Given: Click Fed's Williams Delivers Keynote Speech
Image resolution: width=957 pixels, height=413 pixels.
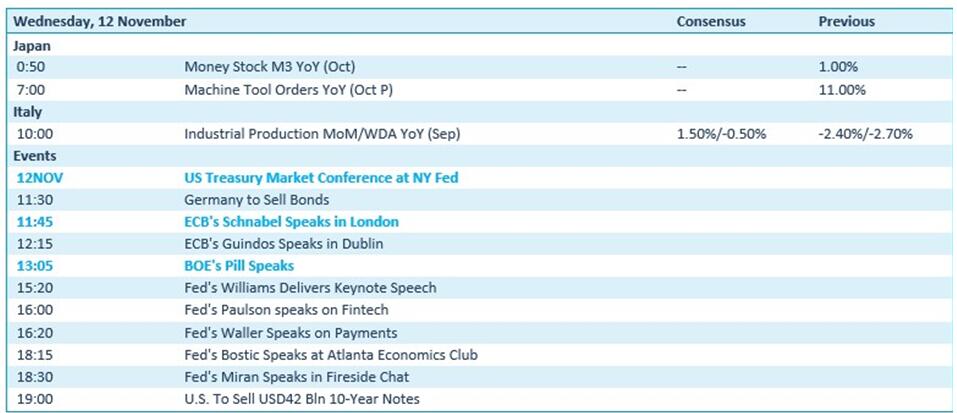Looking at the screenshot, I should pos(310,288).
